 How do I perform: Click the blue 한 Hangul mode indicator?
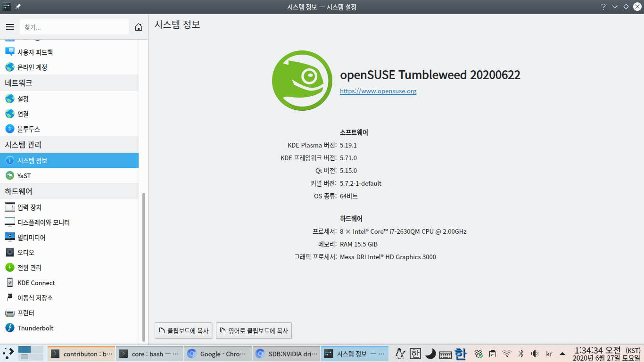click(461, 354)
